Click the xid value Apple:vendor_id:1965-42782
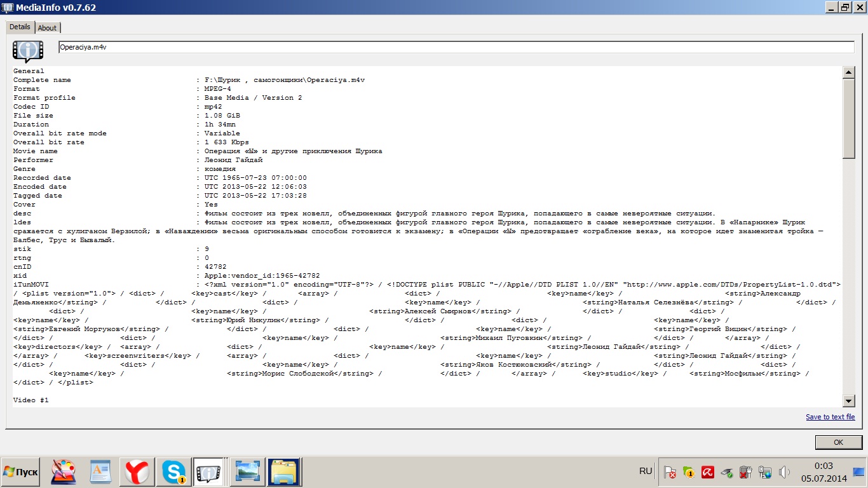The width and height of the screenshot is (868, 488). click(x=262, y=276)
